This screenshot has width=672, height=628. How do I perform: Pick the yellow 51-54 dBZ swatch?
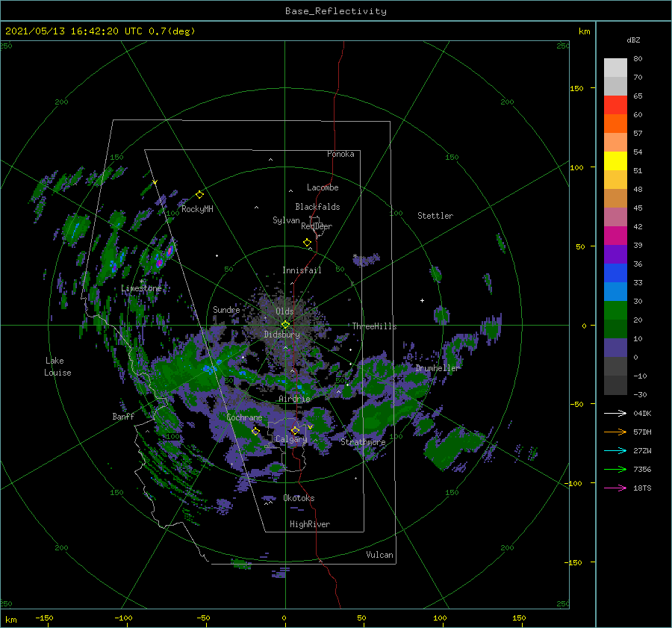click(x=615, y=161)
